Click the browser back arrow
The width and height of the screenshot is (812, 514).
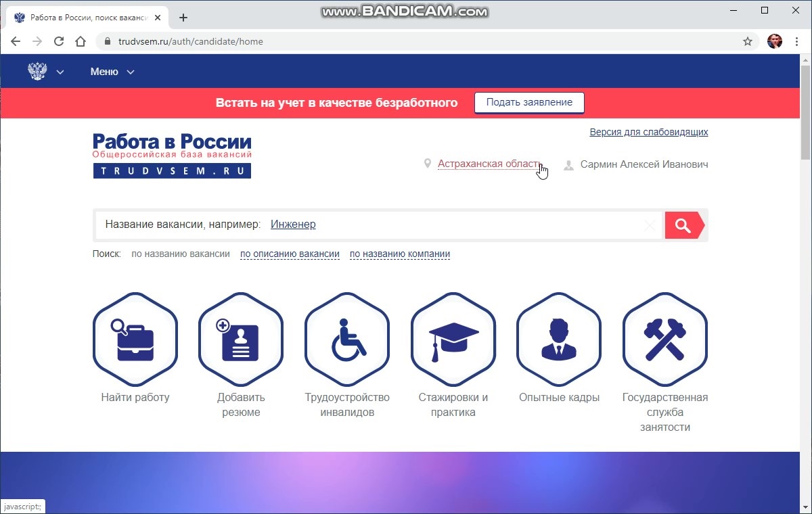coord(16,41)
